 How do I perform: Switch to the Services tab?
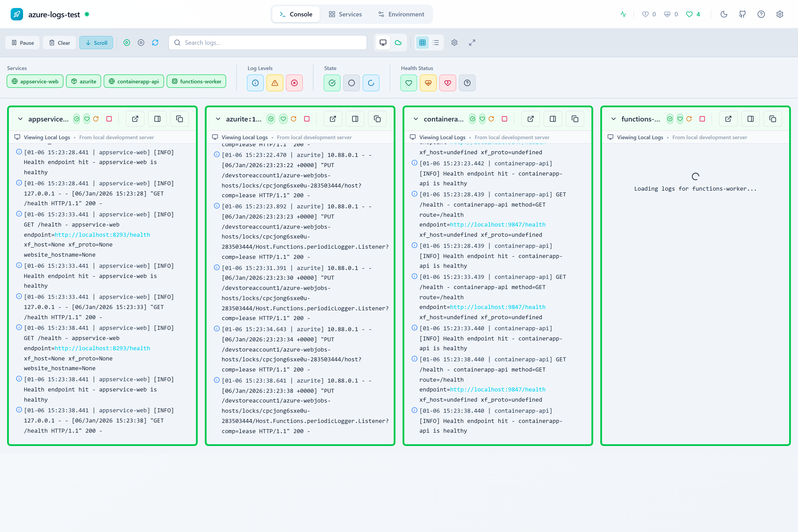(345, 14)
